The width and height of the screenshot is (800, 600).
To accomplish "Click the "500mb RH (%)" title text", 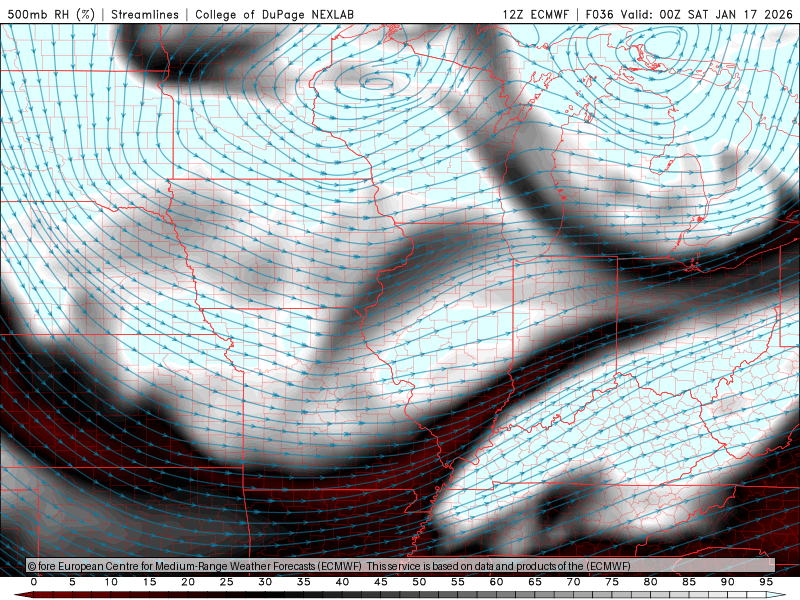I will (51, 14).
